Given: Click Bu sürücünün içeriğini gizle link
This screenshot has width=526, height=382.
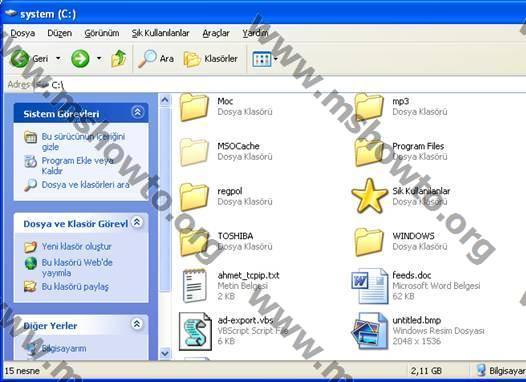Looking at the screenshot, I should click(83, 142).
